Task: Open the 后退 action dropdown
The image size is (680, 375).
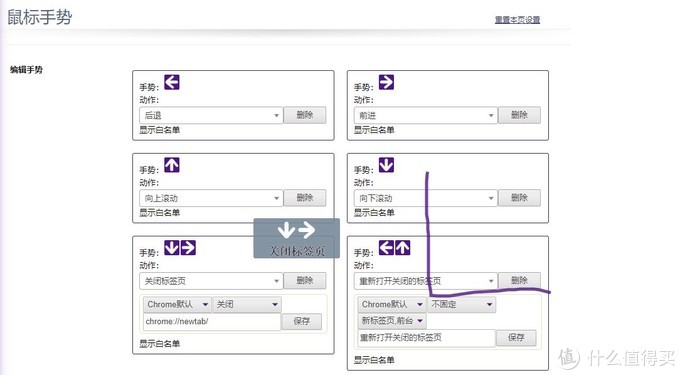Action: point(211,115)
